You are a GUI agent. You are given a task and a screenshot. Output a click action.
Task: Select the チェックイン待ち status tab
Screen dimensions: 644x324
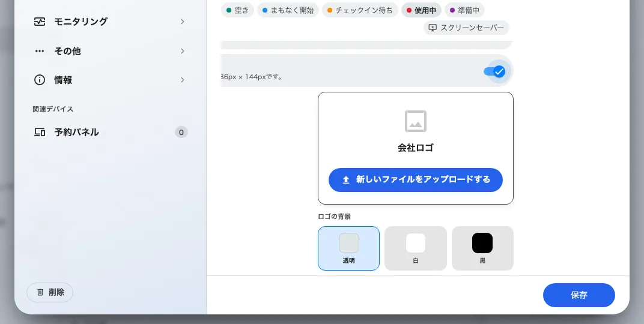point(360,10)
